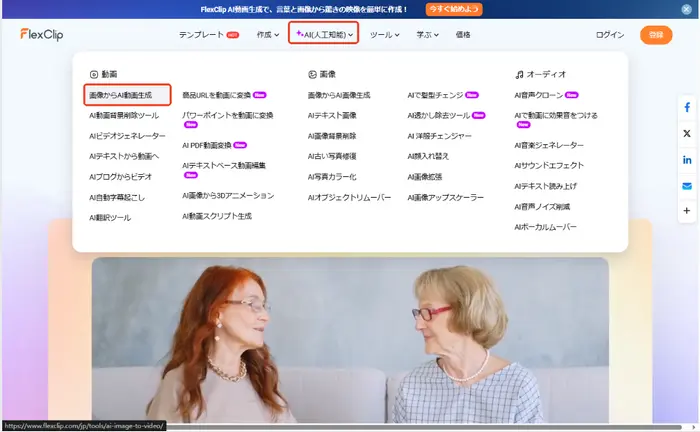The width and height of the screenshot is (700, 432).
Task: Open AI画像アップスケーラー
Action: 445,197
